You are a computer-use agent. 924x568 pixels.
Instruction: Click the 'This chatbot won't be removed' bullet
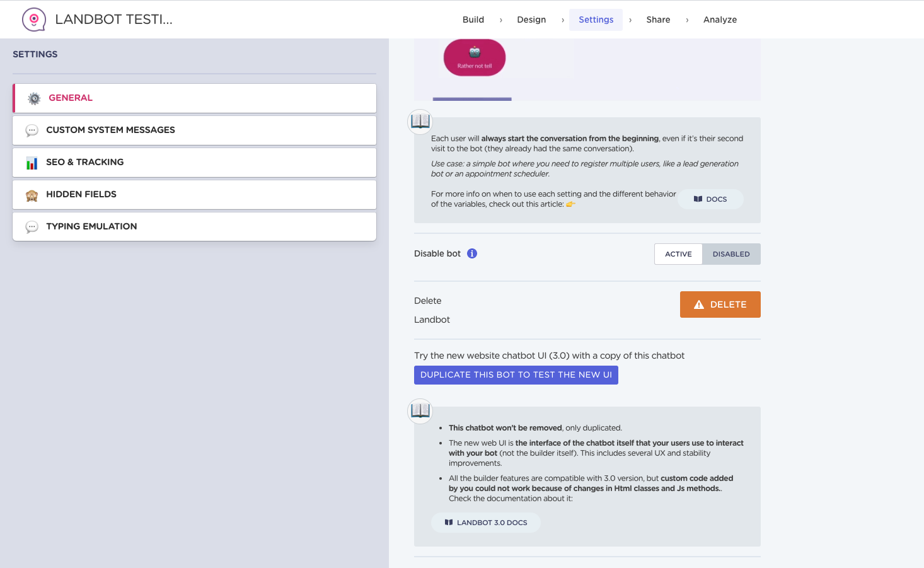535,428
